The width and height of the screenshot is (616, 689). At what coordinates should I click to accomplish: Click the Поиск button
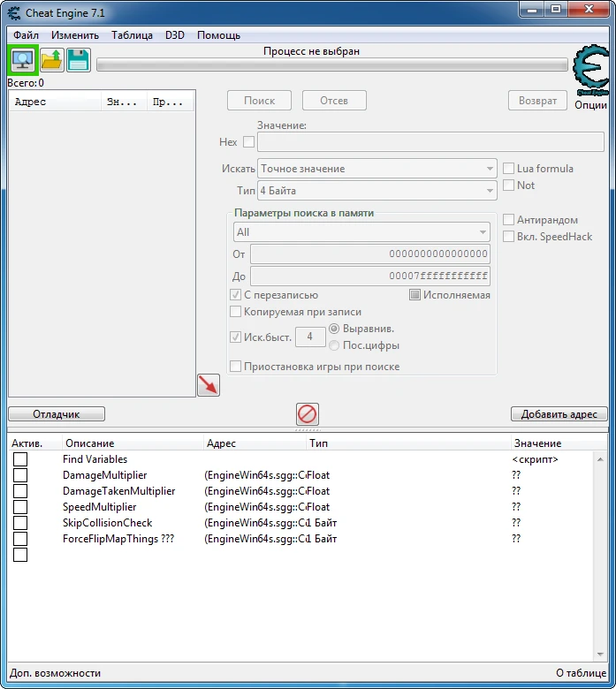click(260, 101)
